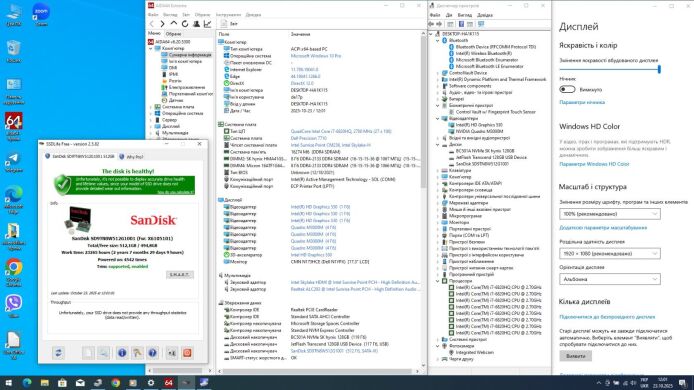Open the scale 100% dropdown

point(609,214)
